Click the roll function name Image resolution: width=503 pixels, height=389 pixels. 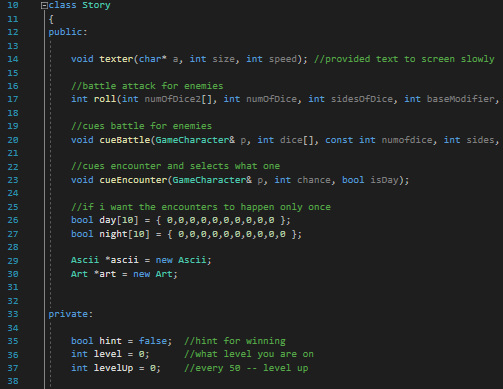point(105,99)
